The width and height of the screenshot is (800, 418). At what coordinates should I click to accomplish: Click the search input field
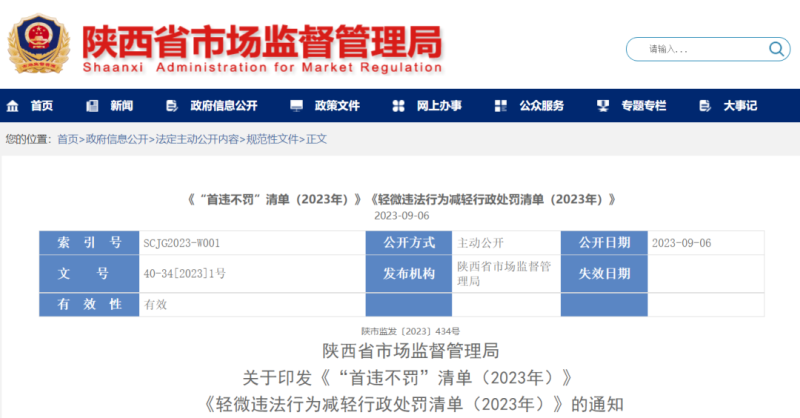[700, 49]
